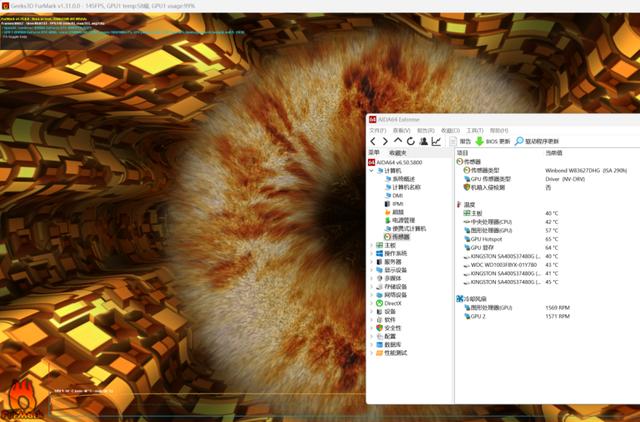Image resolution: width=640 pixels, height=422 pixels.
Task: Click the 操作系统 Windows logo icon
Action: [380, 253]
